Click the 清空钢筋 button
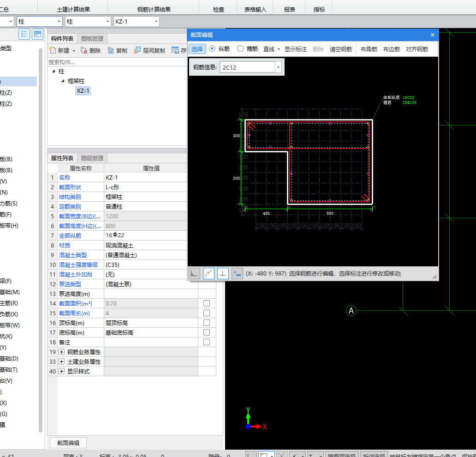 (341, 49)
